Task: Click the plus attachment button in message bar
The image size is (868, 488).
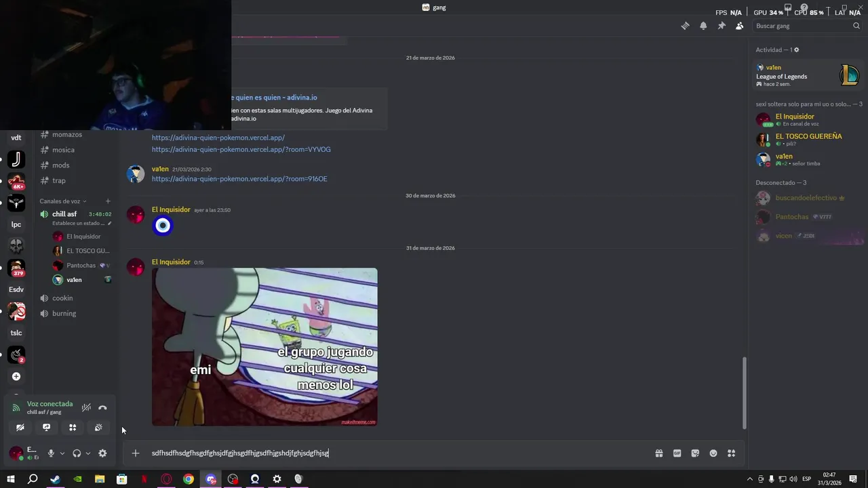Action: pyautogui.click(x=136, y=453)
